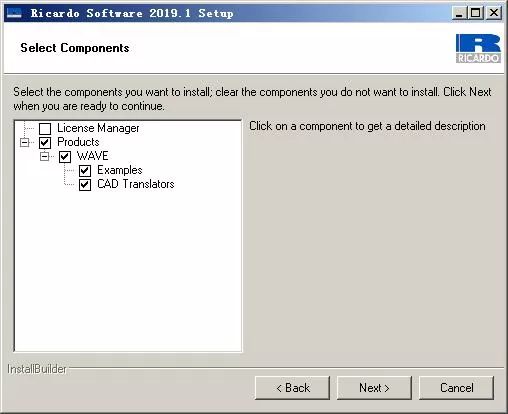Disable the CAD Translators checkbox

click(x=85, y=185)
